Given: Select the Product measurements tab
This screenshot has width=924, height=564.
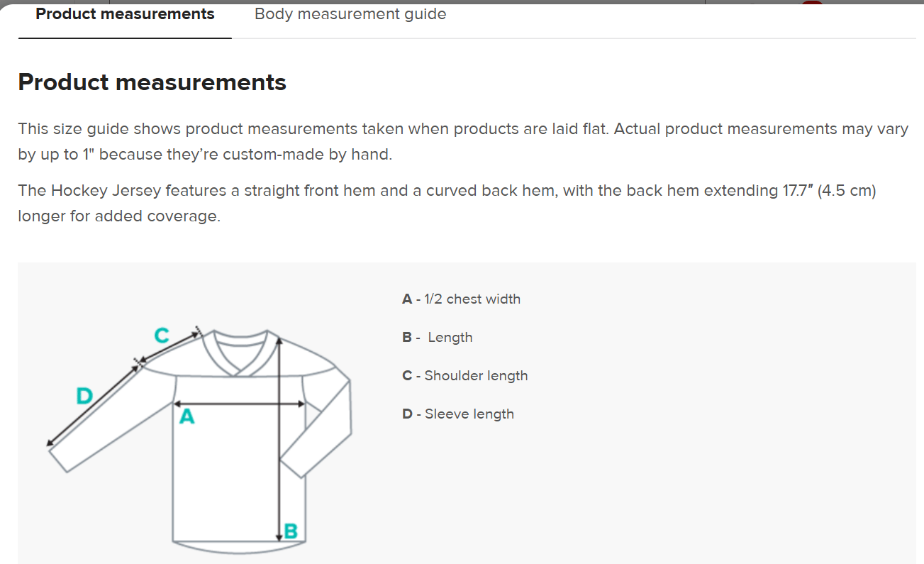Looking at the screenshot, I should [125, 13].
